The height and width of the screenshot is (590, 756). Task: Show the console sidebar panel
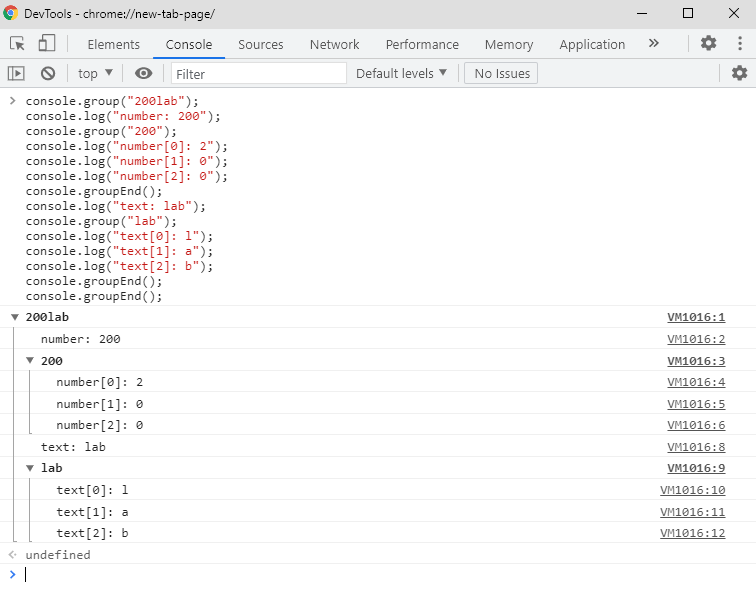click(x=16, y=73)
